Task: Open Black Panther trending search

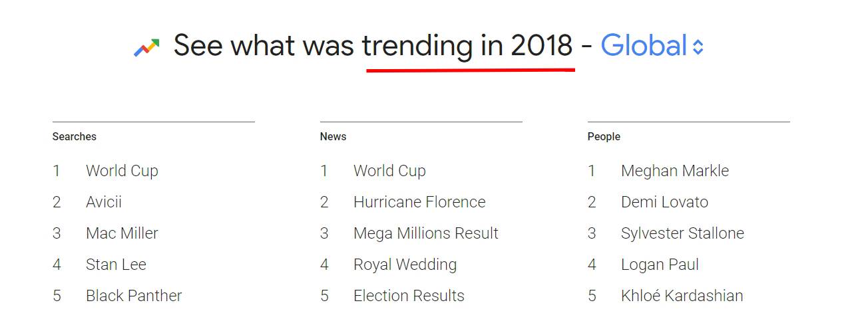Action: point(134,296)
